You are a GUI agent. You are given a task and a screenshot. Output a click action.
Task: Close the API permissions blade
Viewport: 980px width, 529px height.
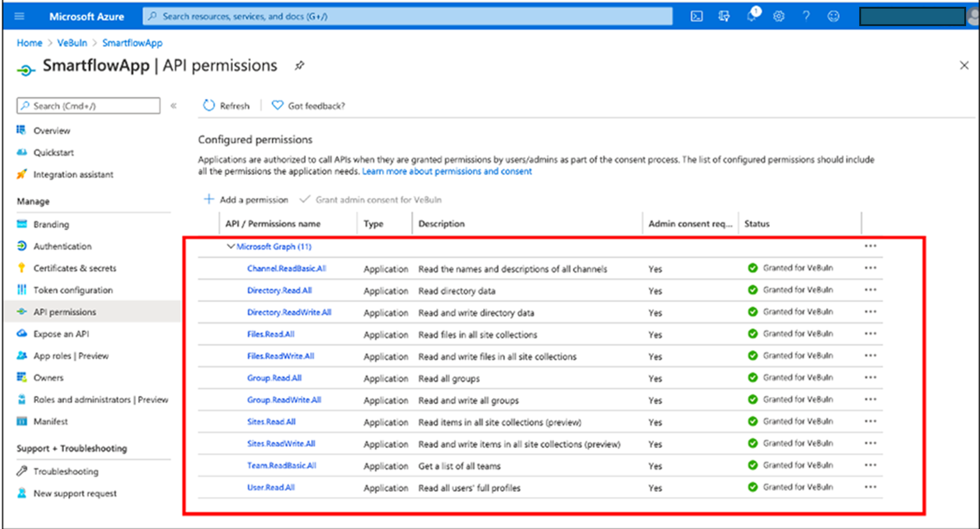pos(964,66)
